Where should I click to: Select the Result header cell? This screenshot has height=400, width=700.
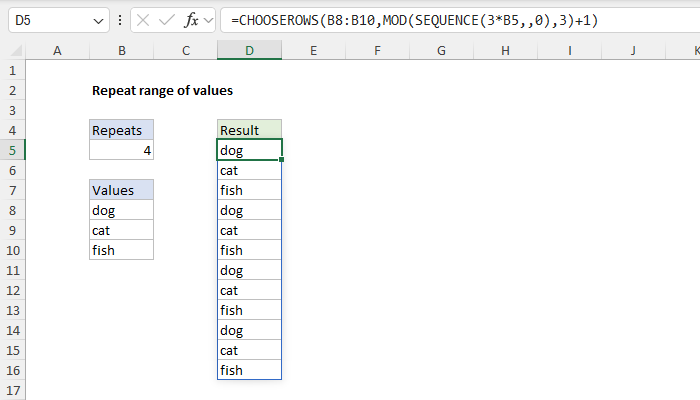pyautogui.click(x=249, y=130)
